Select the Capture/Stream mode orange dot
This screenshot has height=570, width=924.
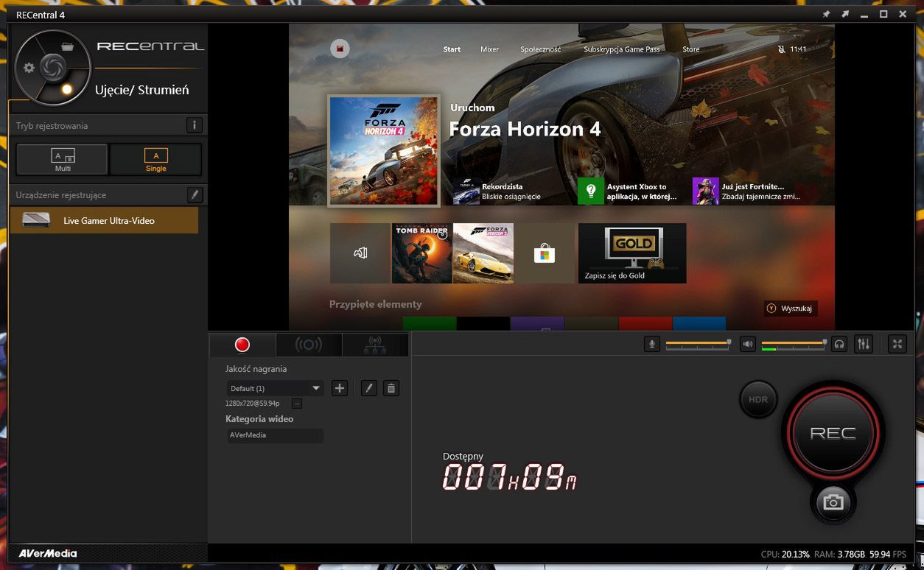(x=67, y=89)
